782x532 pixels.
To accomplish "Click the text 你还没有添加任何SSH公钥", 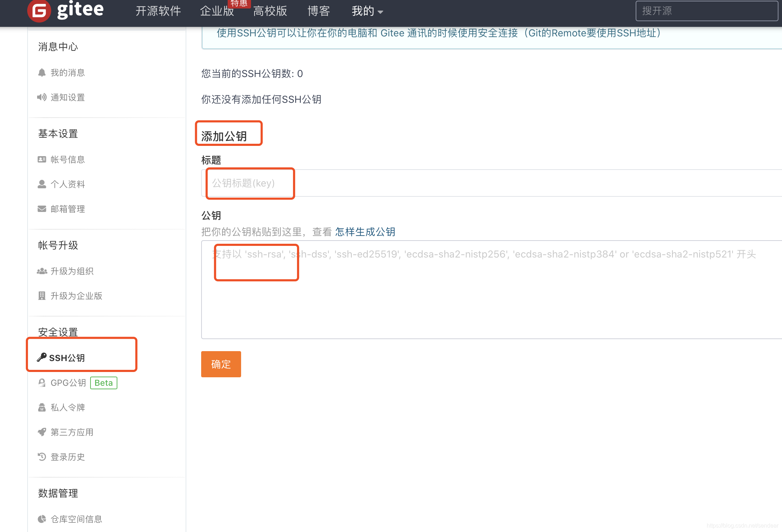I will [x=261, y=99].
